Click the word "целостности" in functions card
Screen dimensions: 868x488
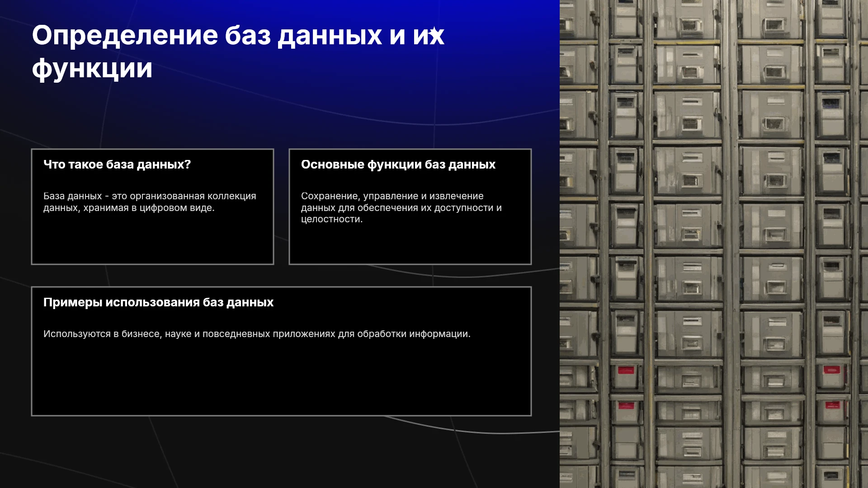(331, 219)
